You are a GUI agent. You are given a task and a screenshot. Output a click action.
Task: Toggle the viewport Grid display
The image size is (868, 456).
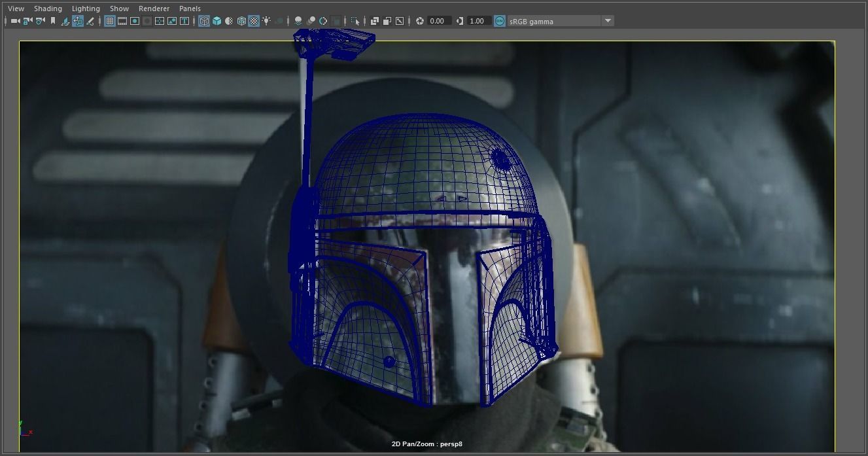110,21
